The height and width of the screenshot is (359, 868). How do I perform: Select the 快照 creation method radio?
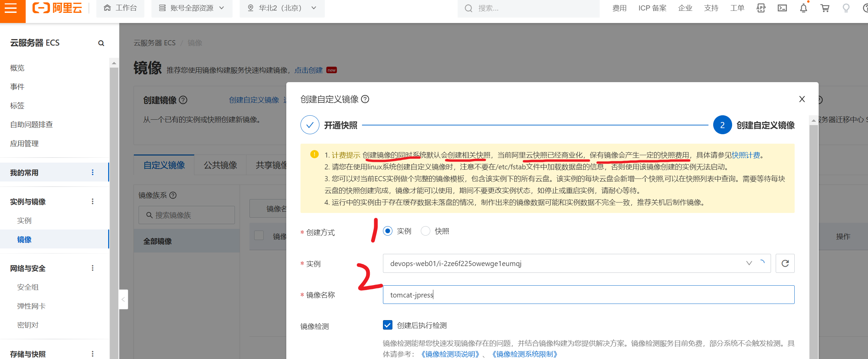tap(426, 231)
